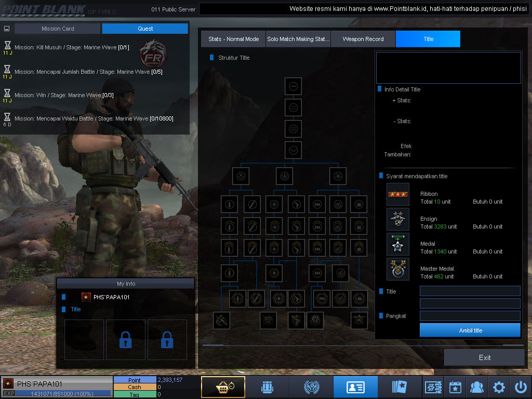
Task: Select the crossed-rifles title in the bottom row
Action: point(221,321)
